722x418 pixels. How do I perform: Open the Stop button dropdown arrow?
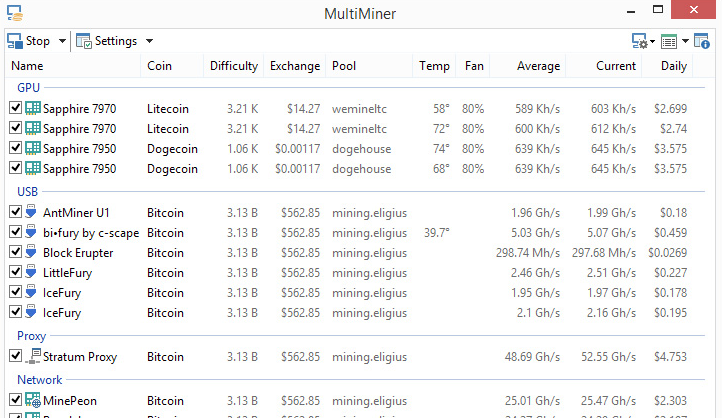tap(62, 41)
